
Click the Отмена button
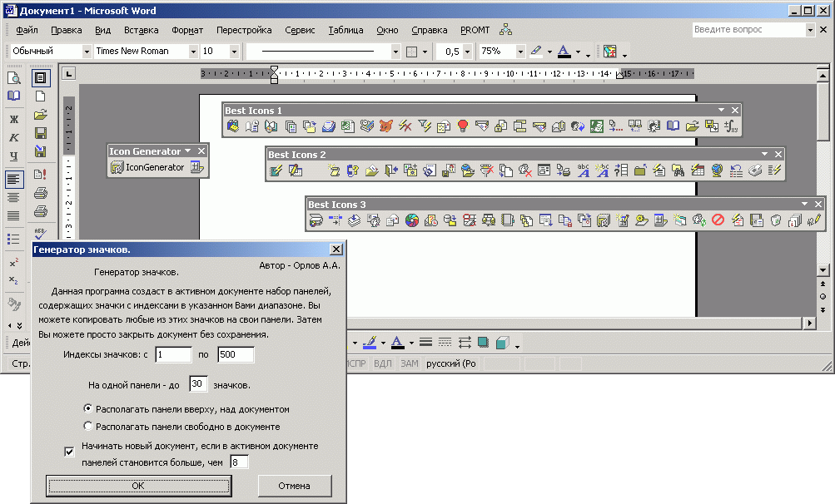tap(294, 486)
